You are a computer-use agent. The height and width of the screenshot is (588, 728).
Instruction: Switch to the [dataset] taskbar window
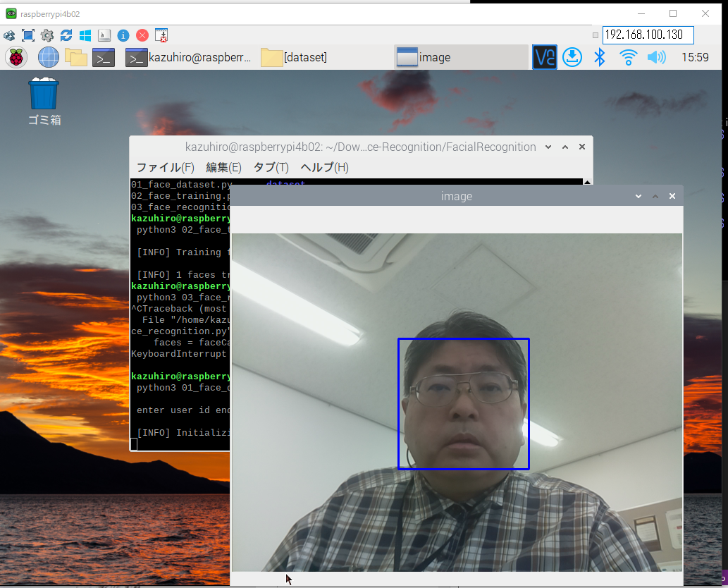(x=295, y=57)
